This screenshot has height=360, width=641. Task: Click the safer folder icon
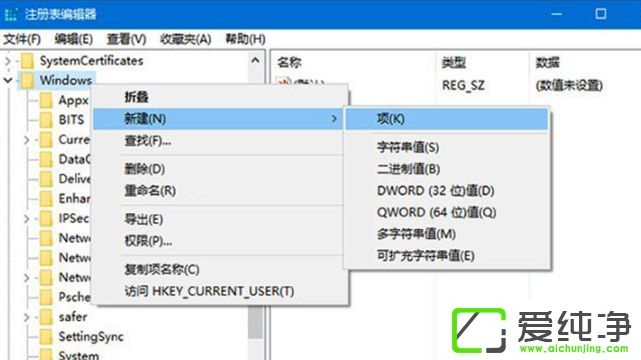[46, 317]
